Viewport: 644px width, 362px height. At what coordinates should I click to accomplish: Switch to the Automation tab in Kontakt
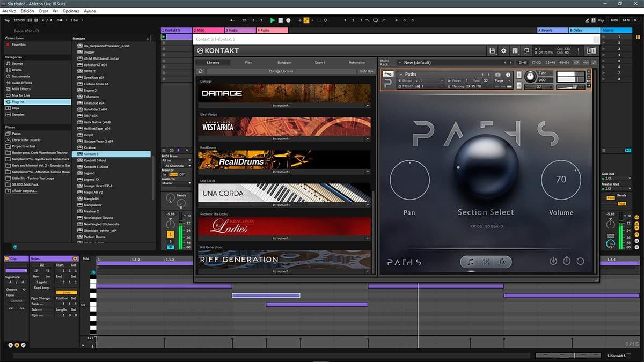(x=357, y=63)
